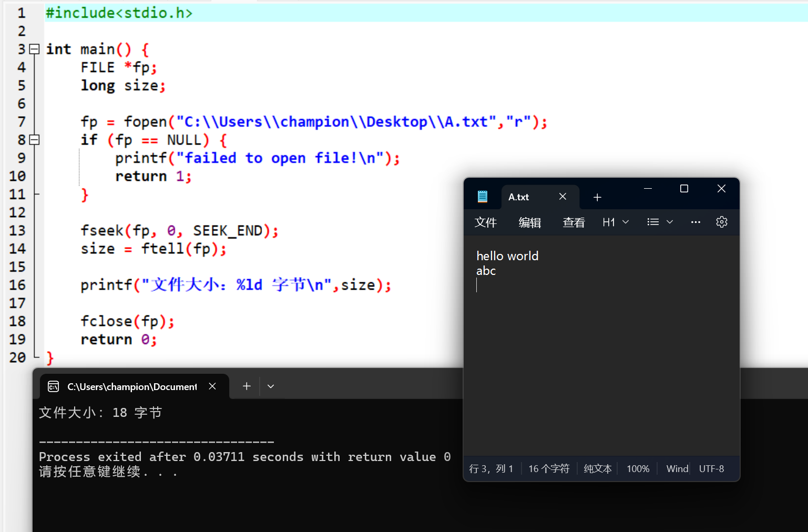Open the 查看 menu in Notepad
The width and height of the screenshot is (808, 532).
[574, 222]
